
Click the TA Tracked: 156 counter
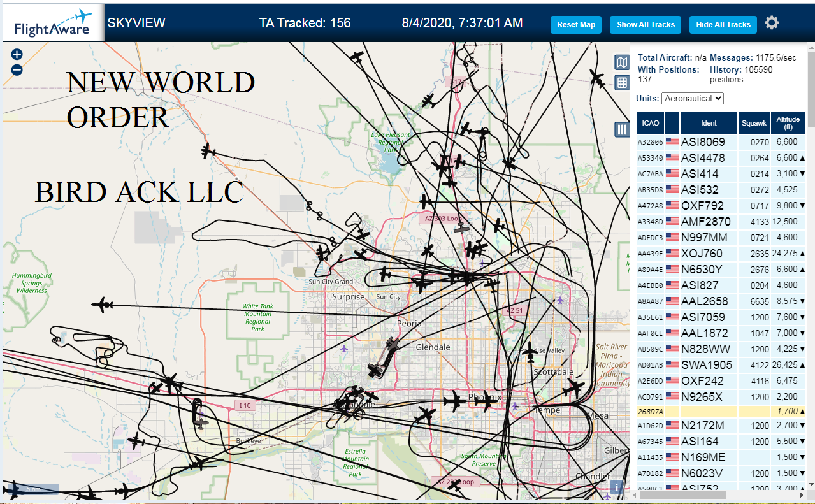click(x=305, y=23)
